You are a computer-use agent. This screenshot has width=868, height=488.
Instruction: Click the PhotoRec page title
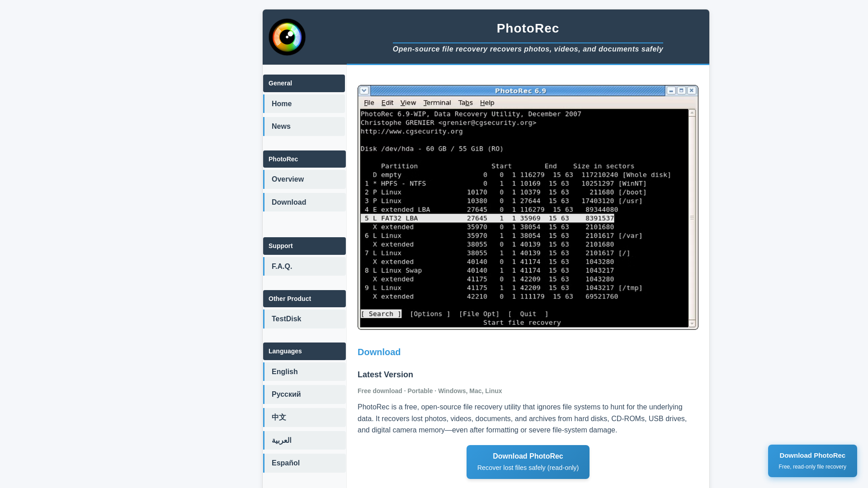click(x=528, y=28)
